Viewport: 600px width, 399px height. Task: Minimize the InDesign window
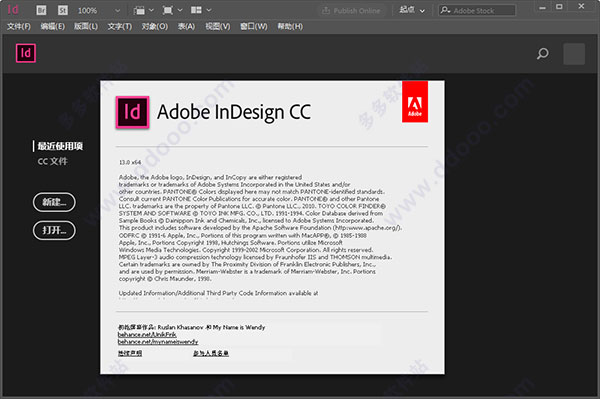click(542, 7)
